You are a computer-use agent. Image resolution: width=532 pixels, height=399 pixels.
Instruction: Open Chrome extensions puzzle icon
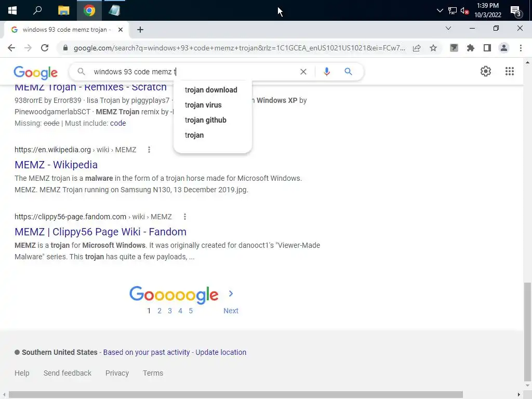click(x=470, y=48)
